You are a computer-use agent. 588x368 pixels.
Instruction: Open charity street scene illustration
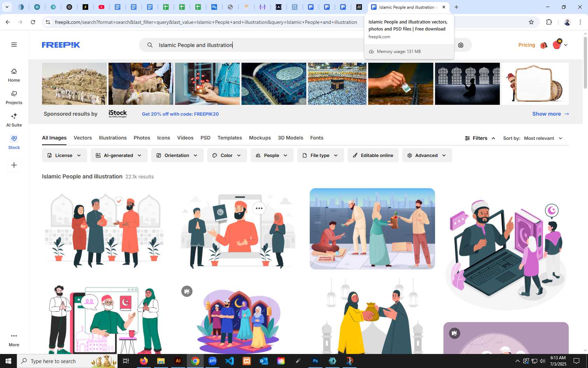pos(372,229)
